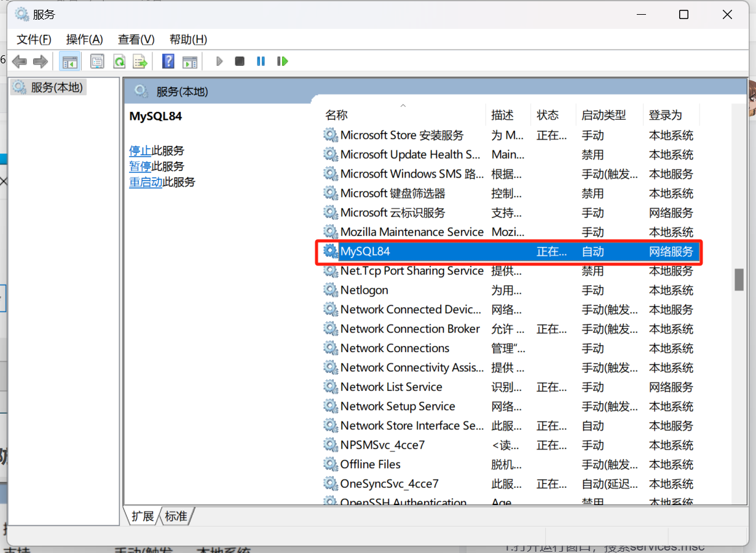Image resolution: width=756 pixels, height=553 pixels.
Task: Click the 暂停 service link
Action: pyautogui.click(x=140, y=167)
